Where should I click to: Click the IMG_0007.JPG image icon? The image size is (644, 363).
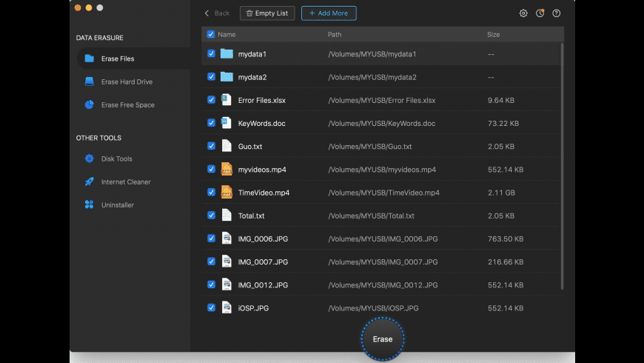point(227,261)
